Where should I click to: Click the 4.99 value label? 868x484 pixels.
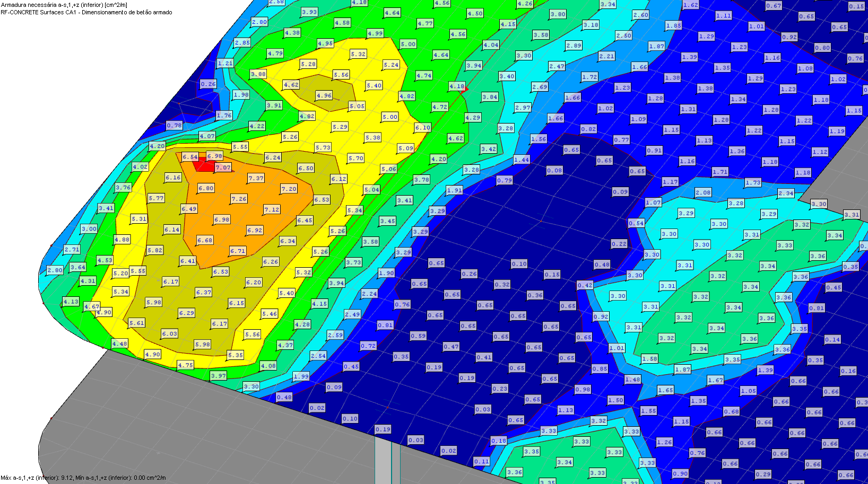pos(375,33)
